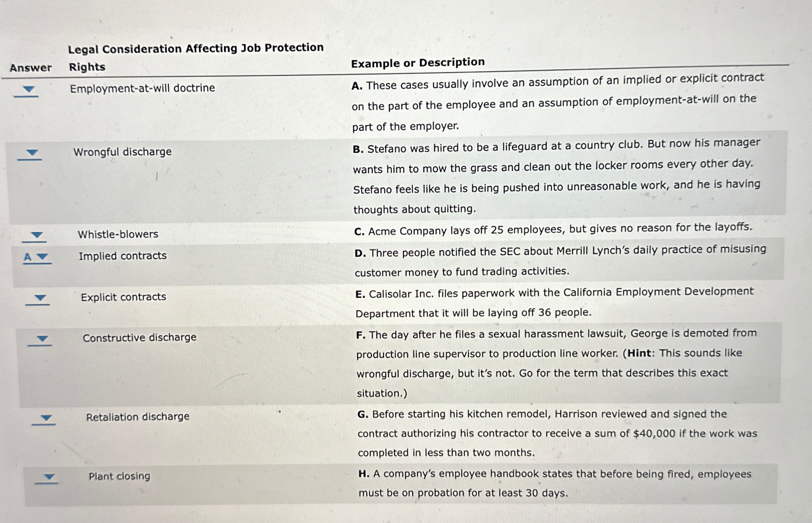812x523 pixels.
Task: Select the Plant closing term text
Action: tap(119, 475)
